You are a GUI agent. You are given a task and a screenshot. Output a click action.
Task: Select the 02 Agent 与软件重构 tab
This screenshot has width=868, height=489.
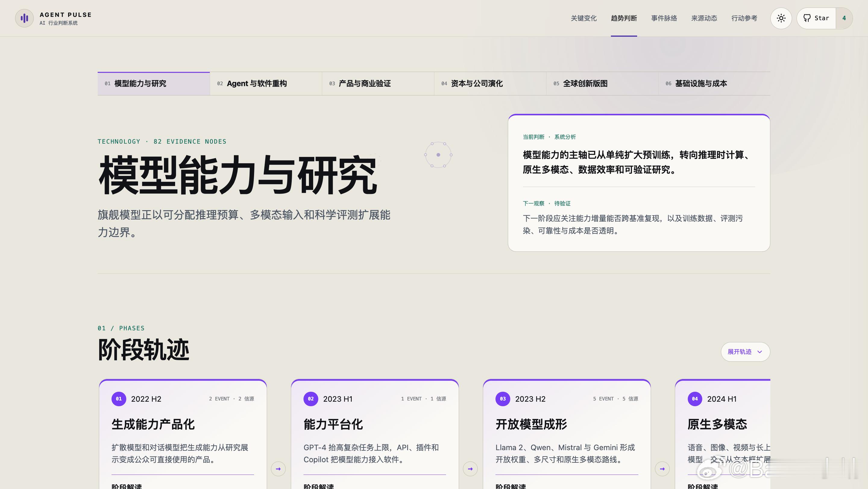pyautogui.click(x=266, y=83)
